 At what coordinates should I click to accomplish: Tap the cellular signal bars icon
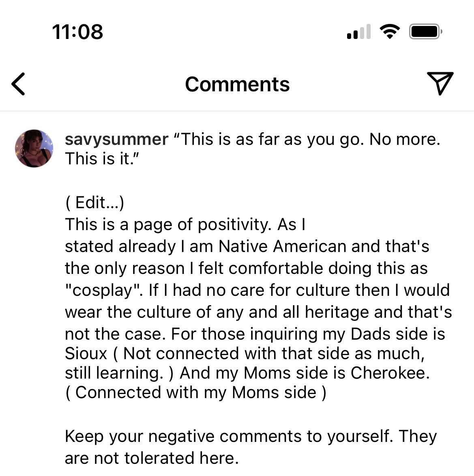click(359, 32)
